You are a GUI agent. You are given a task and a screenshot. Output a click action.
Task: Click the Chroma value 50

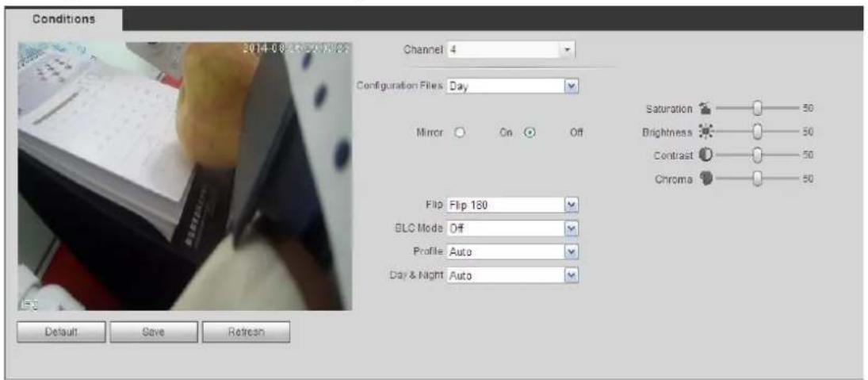click(807, 179)
